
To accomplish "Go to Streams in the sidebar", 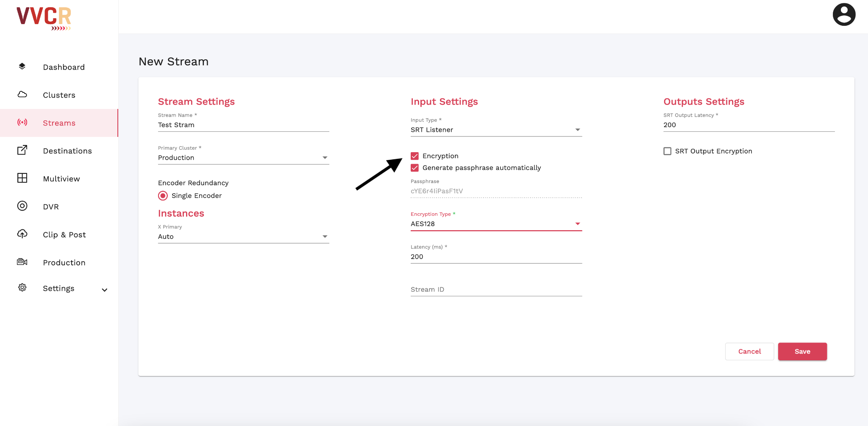I will [x=59, y=123].
